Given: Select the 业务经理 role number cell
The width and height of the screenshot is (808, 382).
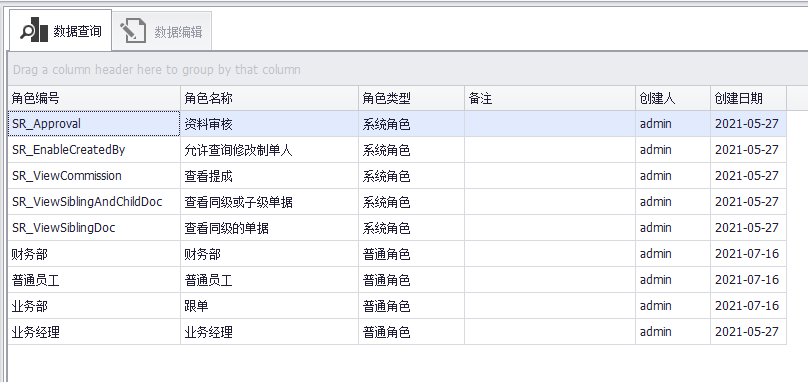Looking at the screenshot, I should pos(94,331).
